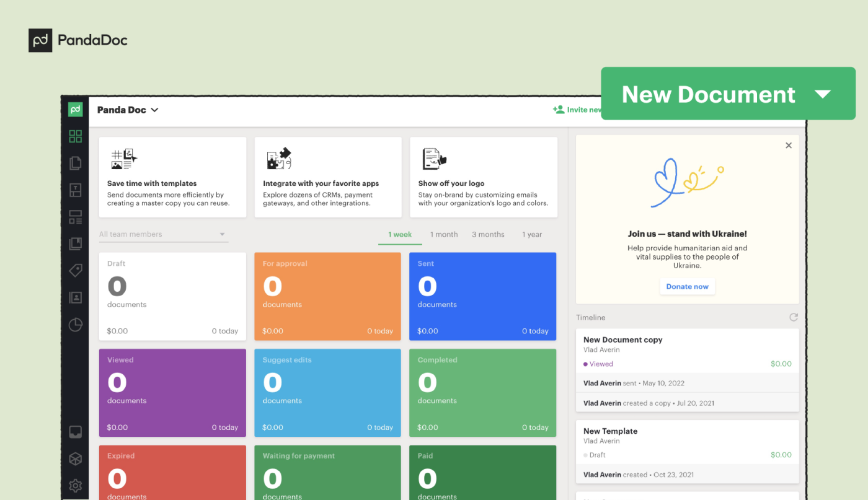Viewport: 868px width, 500px height.
Task: Open the blue Sent documents tile
Action: 483,297
